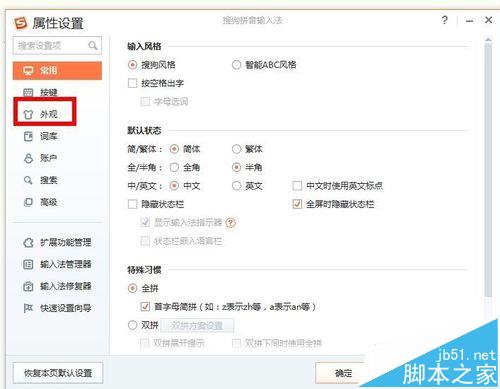Click the question mark help icon in title bar

coord(445,20)
